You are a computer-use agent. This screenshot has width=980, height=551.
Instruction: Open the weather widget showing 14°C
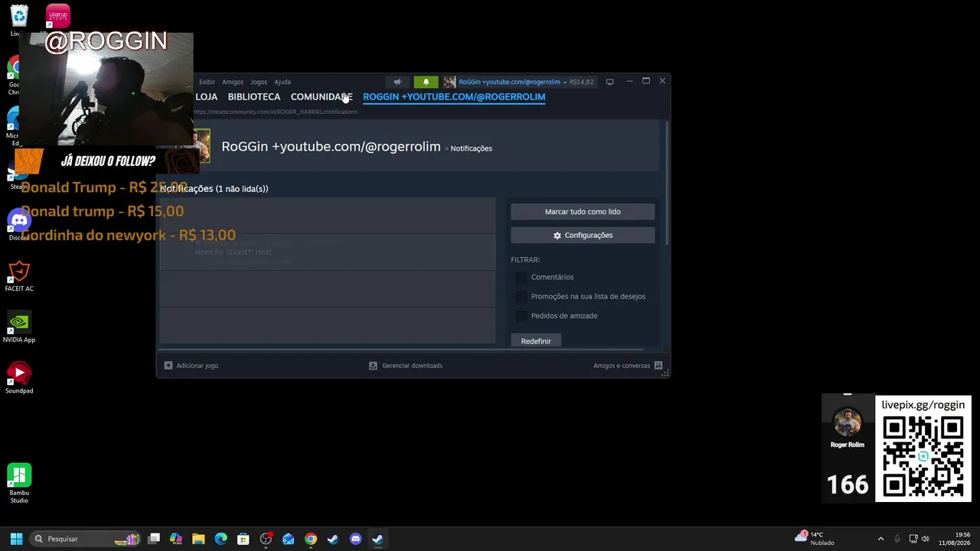[x=815, y=539]
